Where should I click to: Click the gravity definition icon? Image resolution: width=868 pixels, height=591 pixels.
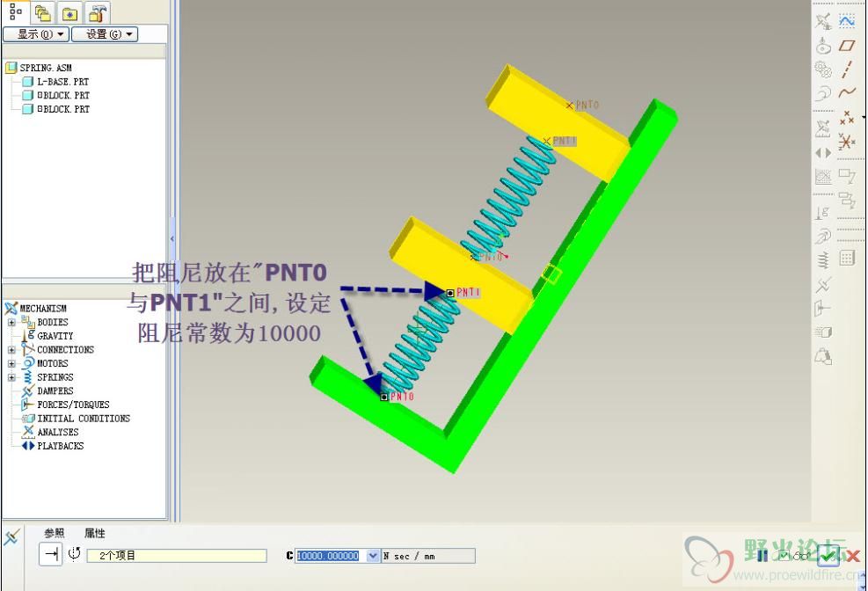(823, 213)
